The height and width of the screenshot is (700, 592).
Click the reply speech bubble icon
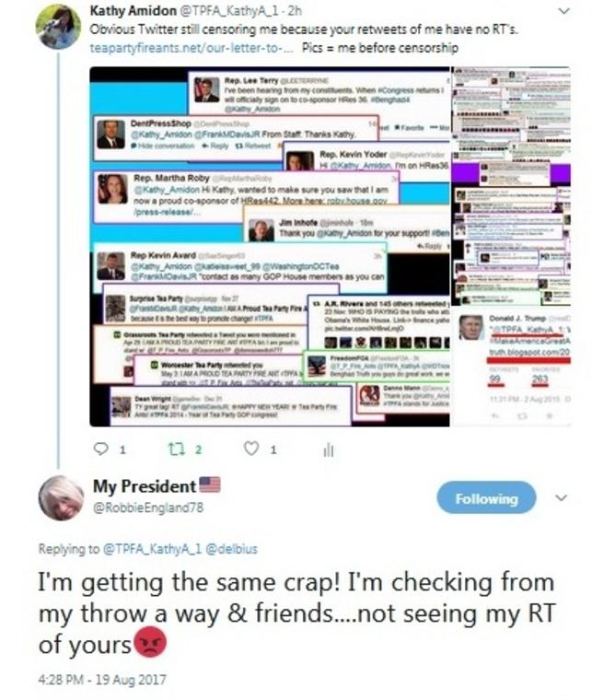[101, 449]
